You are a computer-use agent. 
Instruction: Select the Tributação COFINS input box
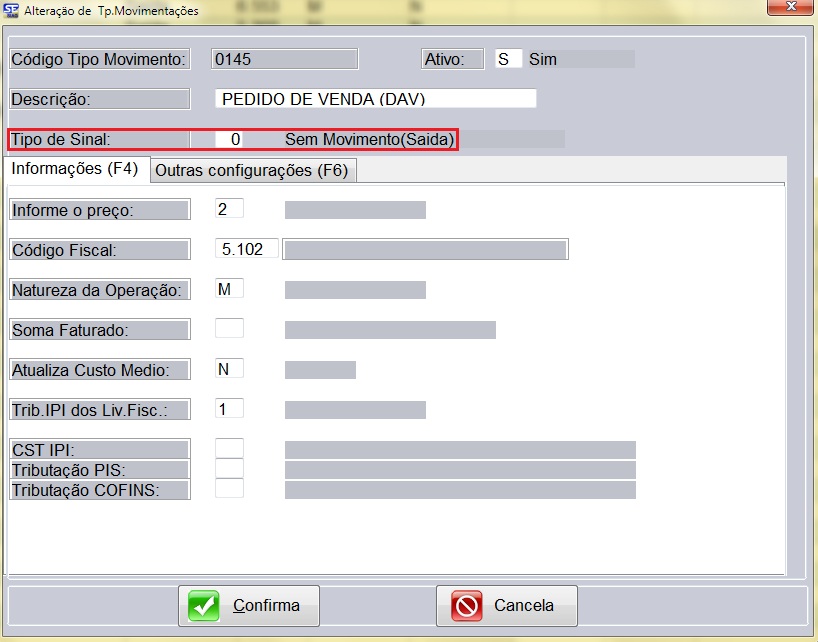click(x=229, y=489)
